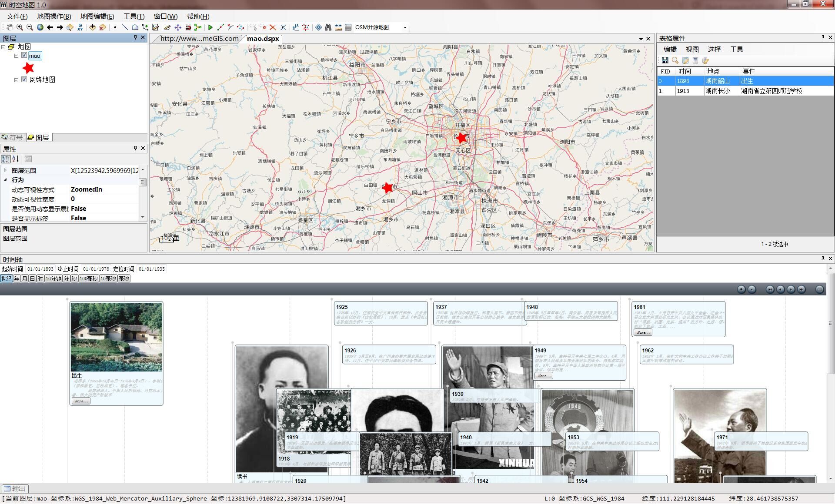835x504 pixels.
Task: Toggle the mao layer checkbox
Action: click(24, 55)
